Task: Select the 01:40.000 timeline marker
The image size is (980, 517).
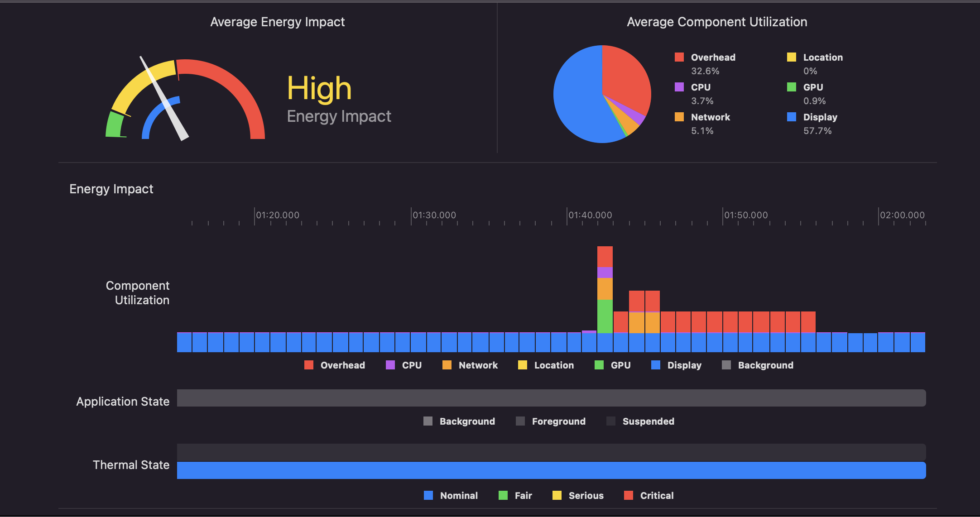Action: (x=590, y=215)
